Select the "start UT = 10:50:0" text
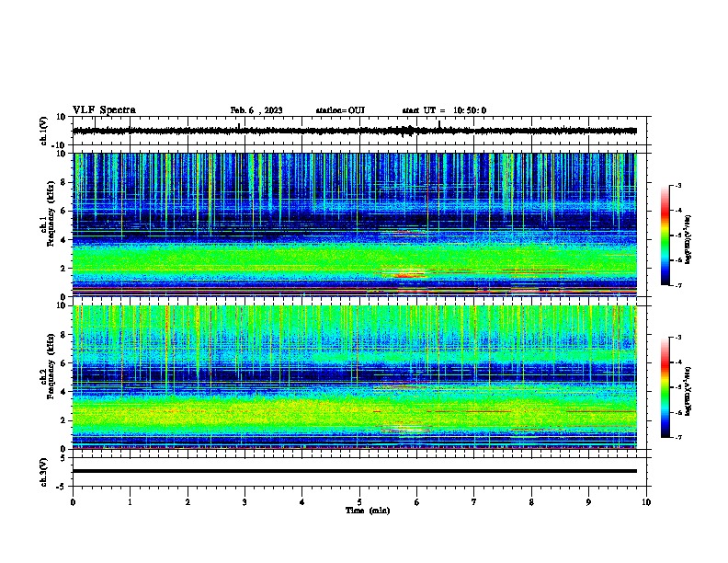The height and width of the screenshot is (563, 728). (x=444, y=110)
